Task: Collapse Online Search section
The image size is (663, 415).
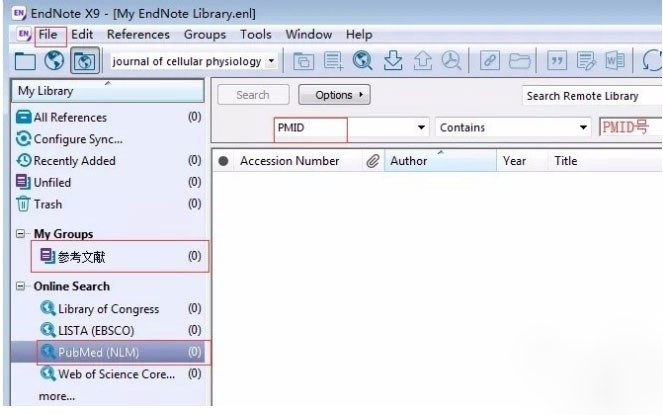Action: 20,286
